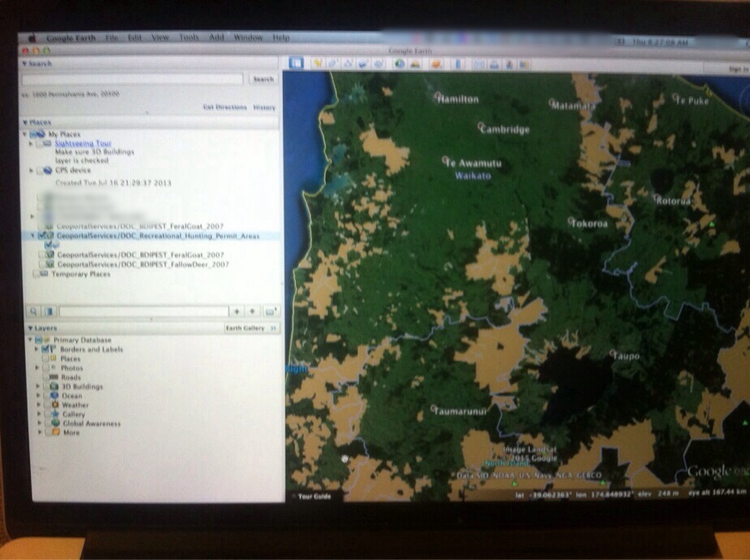Toggle sunlight across the landscape
This screenshot has height=560, width=750.
tap(415, 64)
